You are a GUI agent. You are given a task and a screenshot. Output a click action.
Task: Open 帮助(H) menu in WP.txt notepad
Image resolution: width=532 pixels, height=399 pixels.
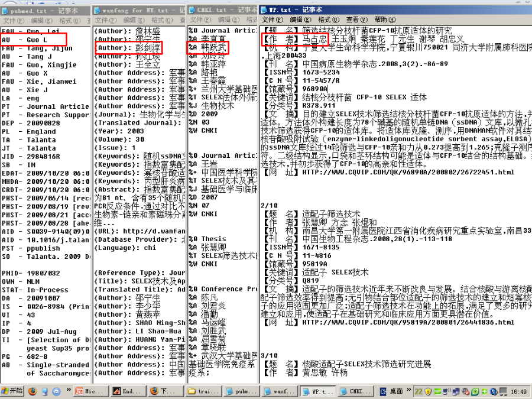385,20
